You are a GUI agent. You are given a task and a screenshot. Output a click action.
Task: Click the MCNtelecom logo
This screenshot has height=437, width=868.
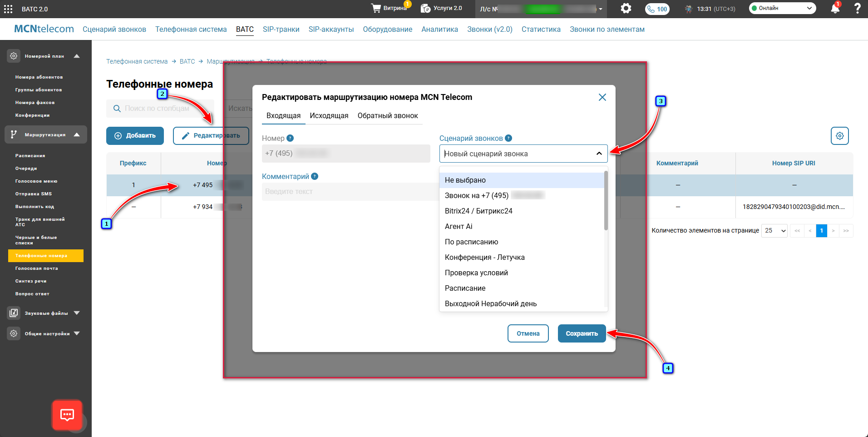click(44, 29)
